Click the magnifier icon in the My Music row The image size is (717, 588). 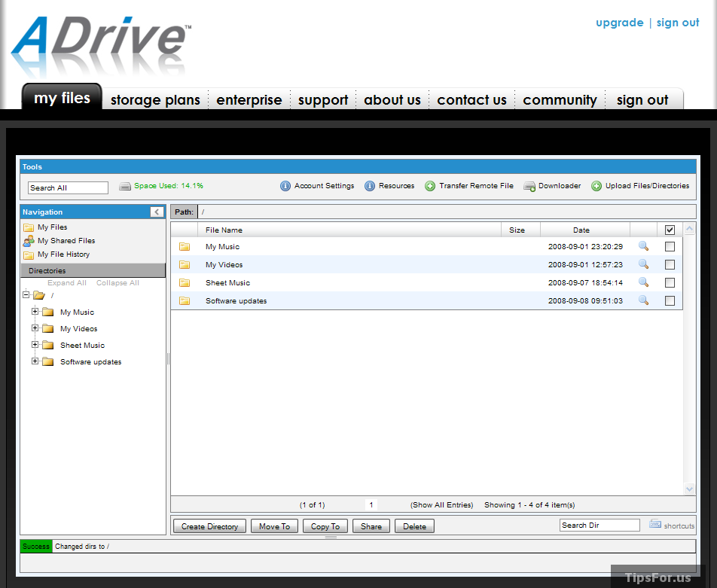643,246
